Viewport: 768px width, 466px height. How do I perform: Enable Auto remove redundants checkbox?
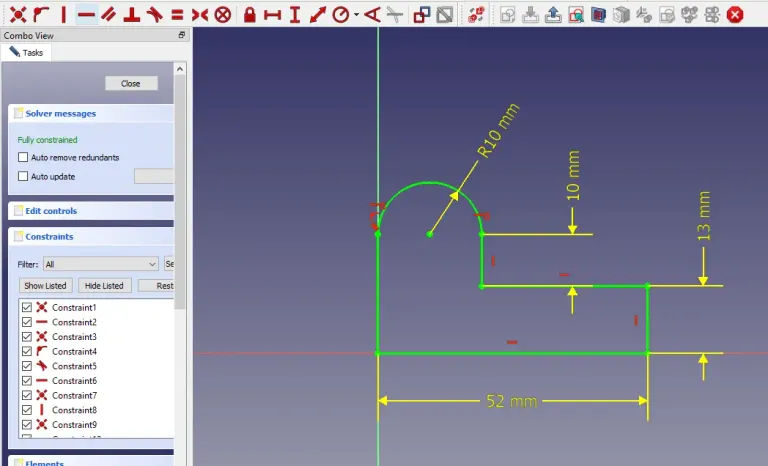pyautogui.click(x=24, y=158)
